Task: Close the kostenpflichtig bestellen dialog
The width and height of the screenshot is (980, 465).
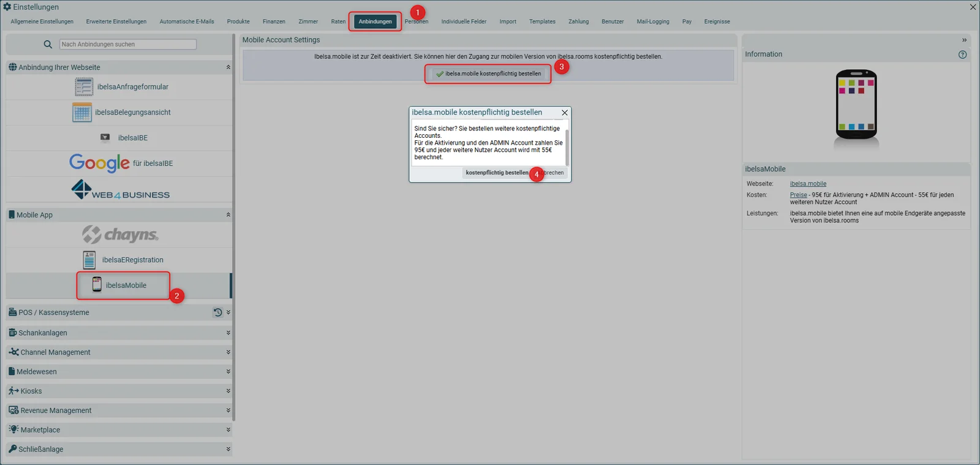Action: (565, 113)
